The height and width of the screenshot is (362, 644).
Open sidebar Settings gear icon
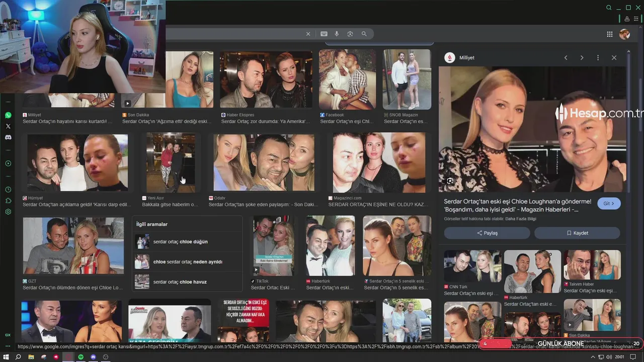point(8,212)
